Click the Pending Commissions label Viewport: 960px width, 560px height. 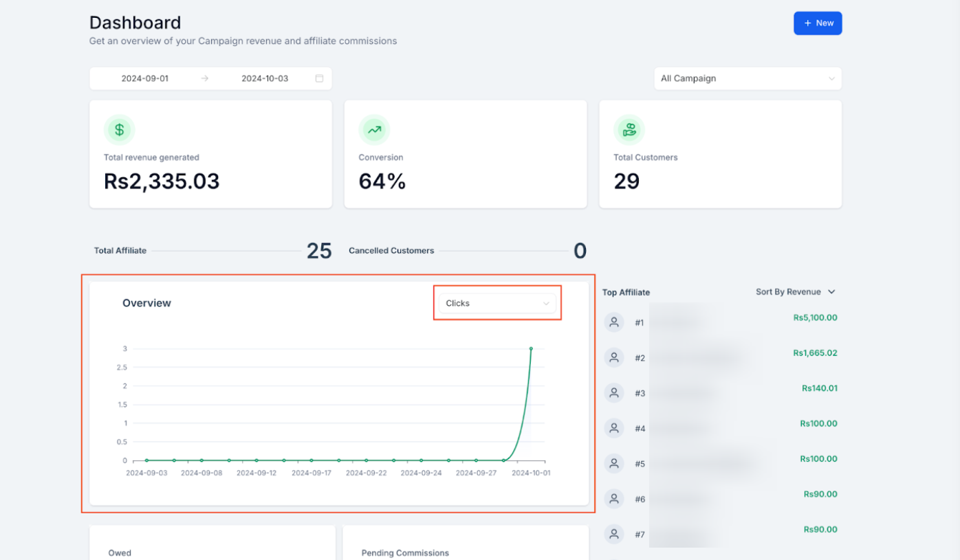click(405, 553)
